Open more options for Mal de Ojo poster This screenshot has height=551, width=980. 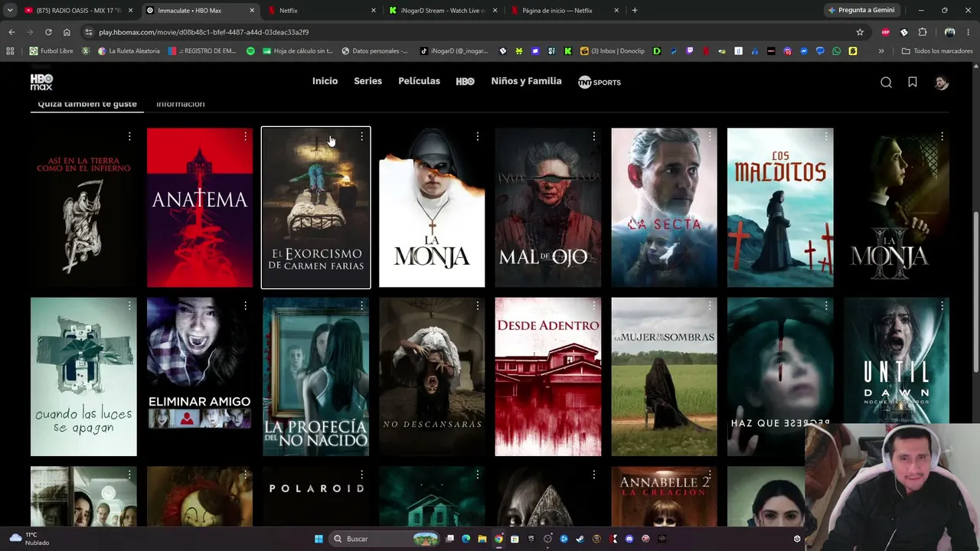593,136
